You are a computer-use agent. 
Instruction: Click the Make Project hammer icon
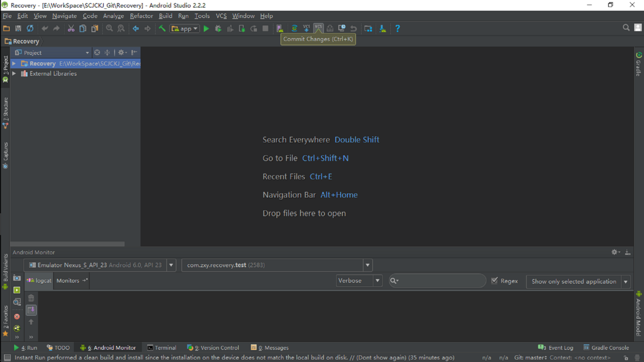(x=162, y=28)
